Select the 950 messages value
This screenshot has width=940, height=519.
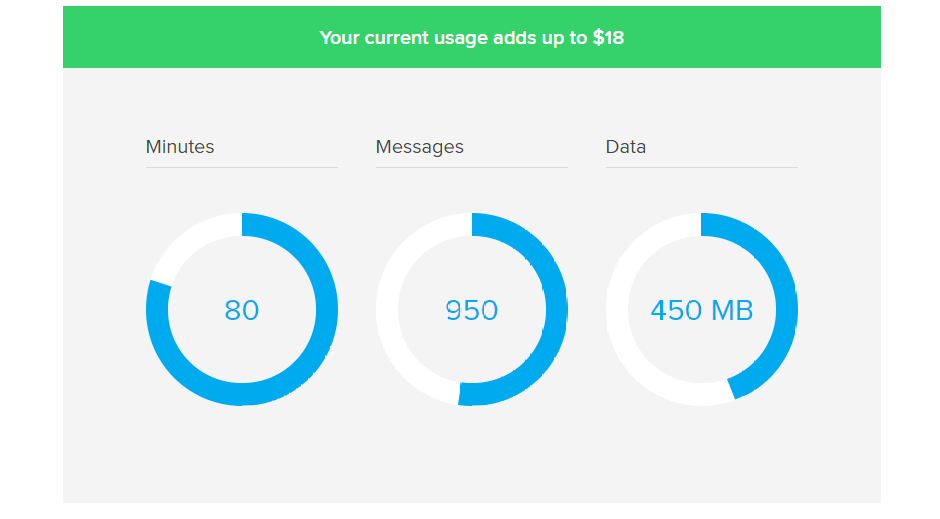click(x=472, y=310)
